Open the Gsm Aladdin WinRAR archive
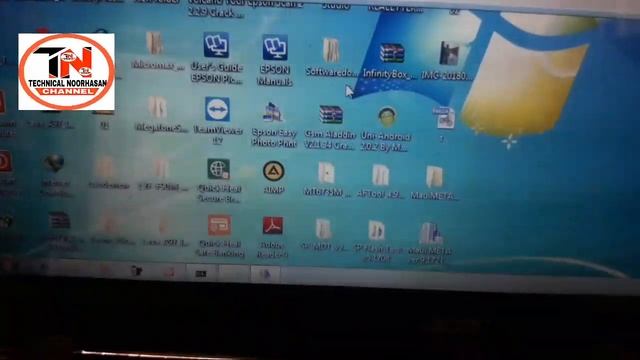The width and height of the screenshot is (640, 360). [331, 115]
